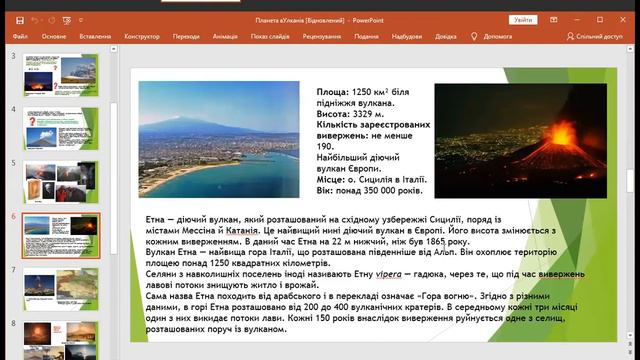Open the Показ слайдів tab
This screenshot has width=640, height=360.
click(x=270, y=36)
